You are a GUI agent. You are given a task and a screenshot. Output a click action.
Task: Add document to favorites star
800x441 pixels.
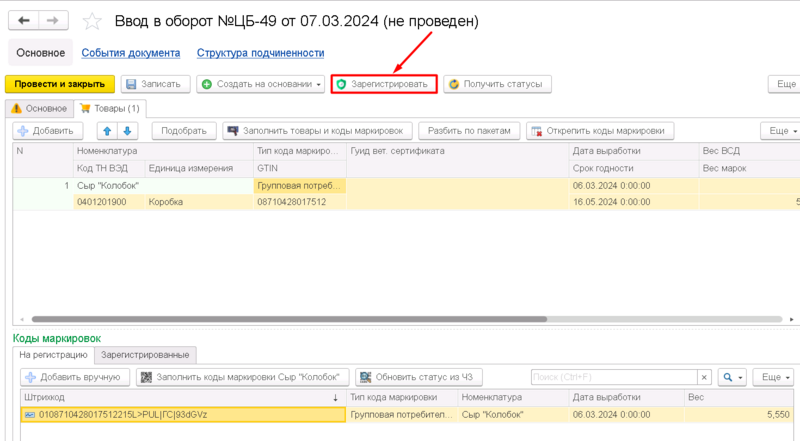tap(92, 21)
